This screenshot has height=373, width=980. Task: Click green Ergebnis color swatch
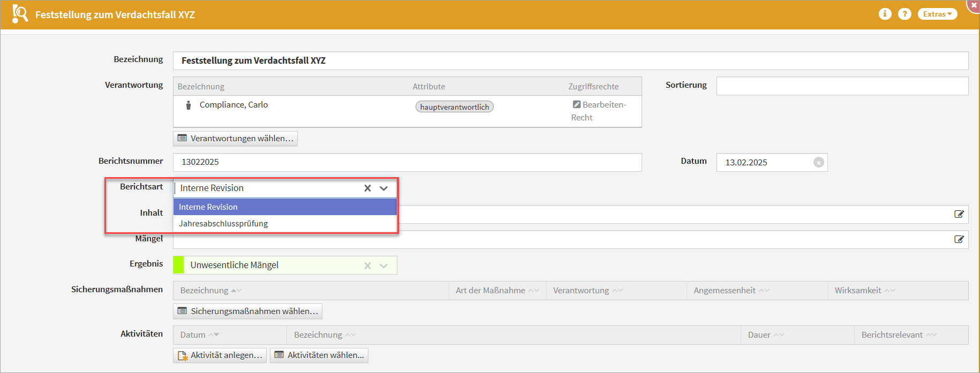click(178, 265)
